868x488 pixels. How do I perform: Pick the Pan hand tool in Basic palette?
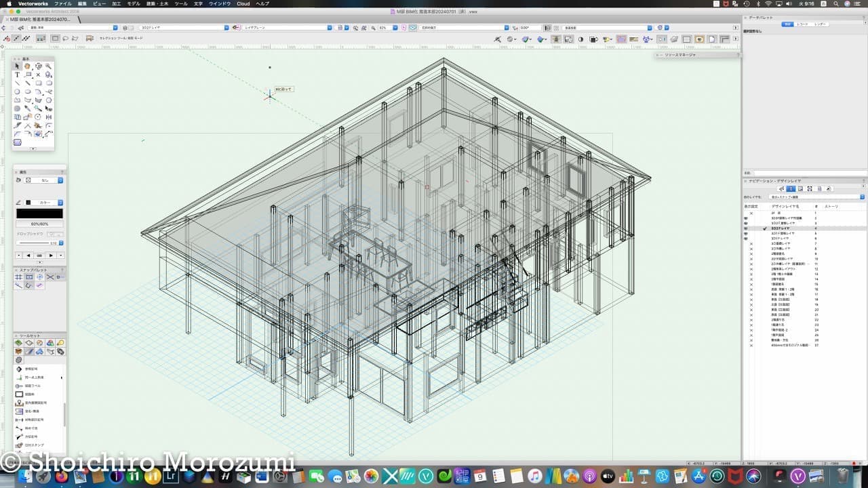click(28, 66)
